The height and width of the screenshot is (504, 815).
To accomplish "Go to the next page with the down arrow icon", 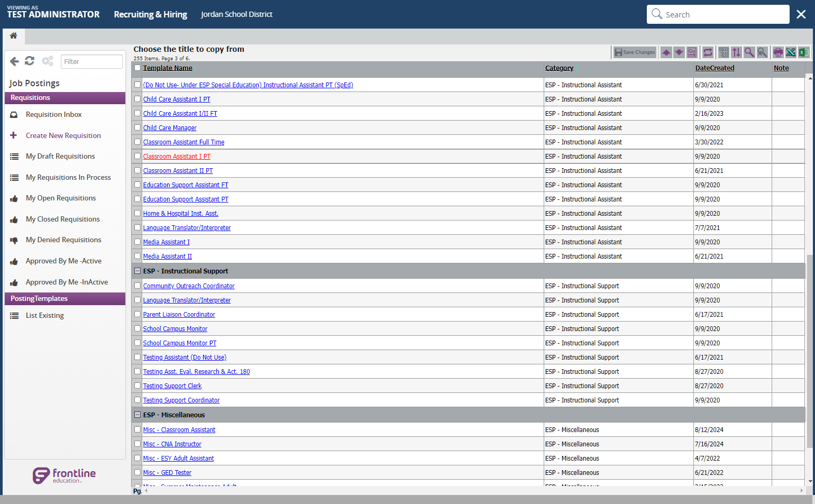I will point(679,52).
